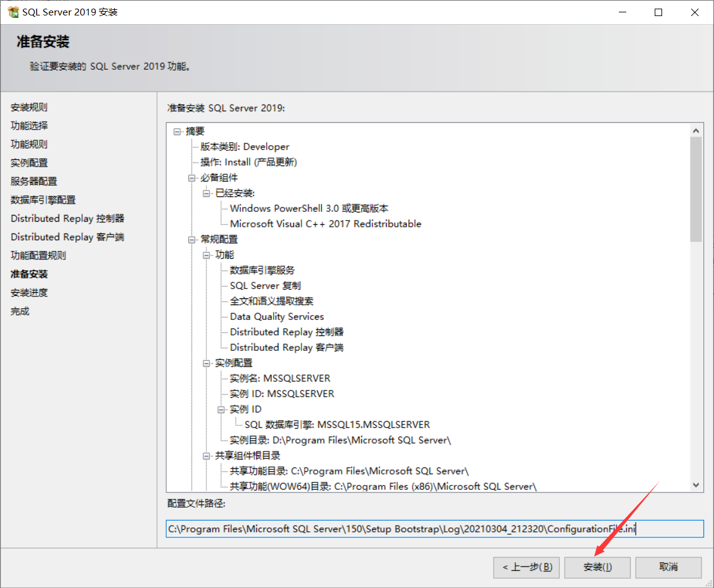The width and height of the screenshot is (714, 588).
Task: Click the SQL Server setup title bar icon
Action: click(13, 12)
